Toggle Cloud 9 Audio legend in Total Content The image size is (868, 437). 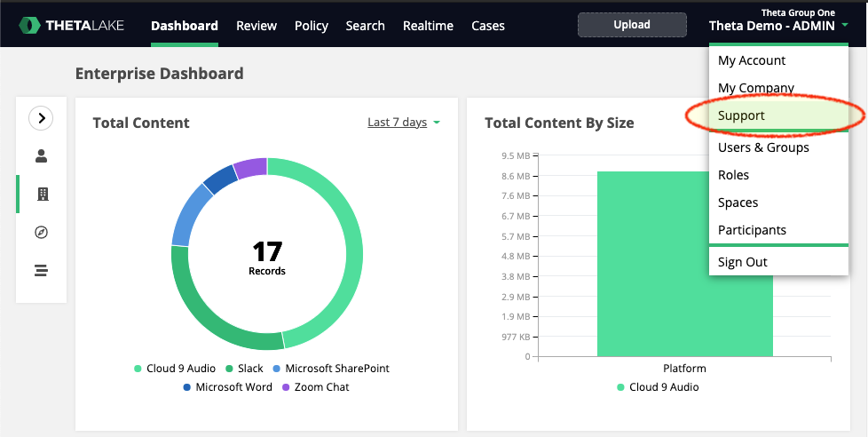click(175, 369)
